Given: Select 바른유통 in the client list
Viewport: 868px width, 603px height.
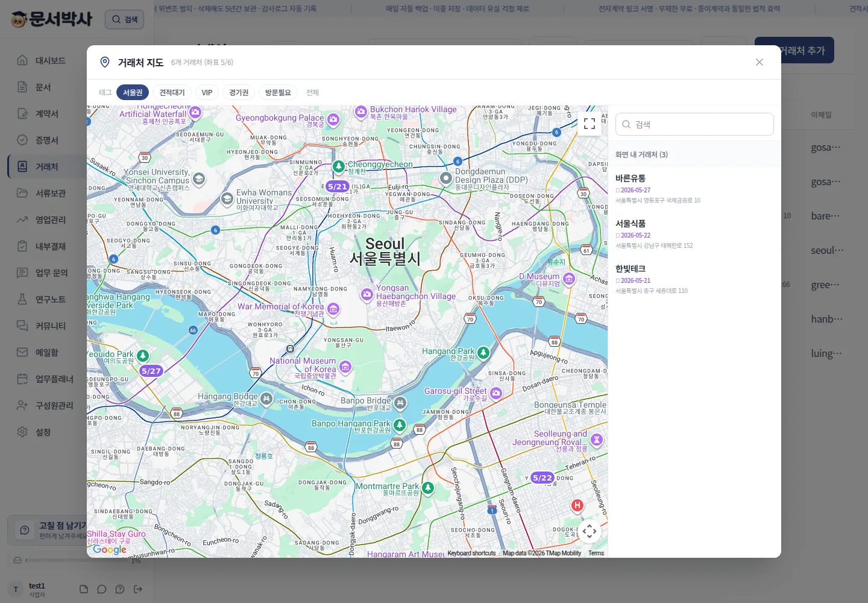Looking at the screenshot, I should (x=694, y=188).
